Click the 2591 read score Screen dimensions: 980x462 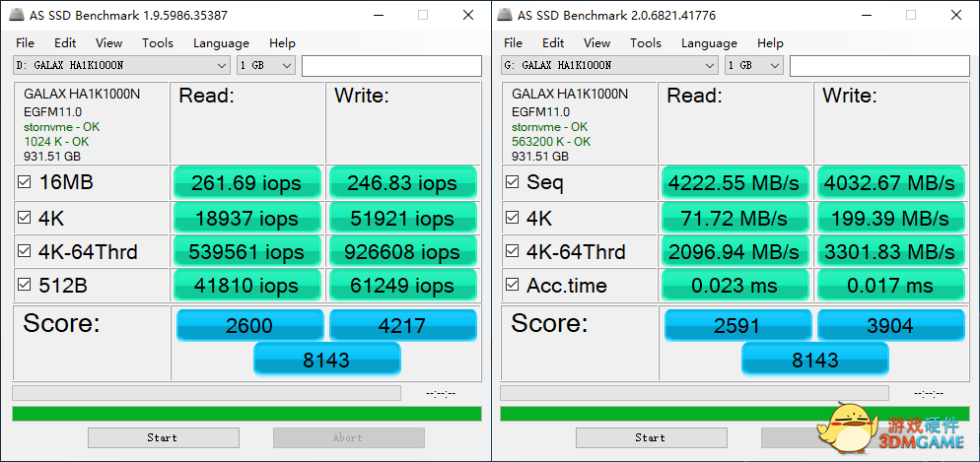[x=738, y=325]
